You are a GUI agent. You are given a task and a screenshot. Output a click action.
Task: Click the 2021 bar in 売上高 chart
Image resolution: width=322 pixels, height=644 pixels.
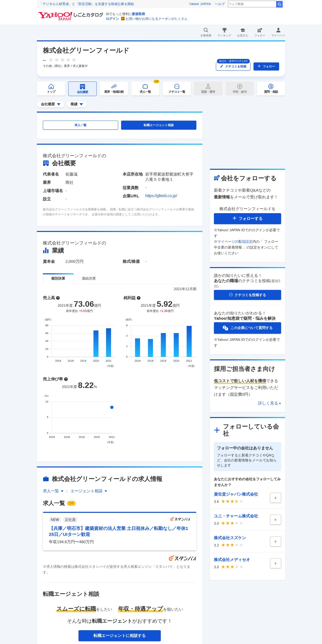click(109, 343)
